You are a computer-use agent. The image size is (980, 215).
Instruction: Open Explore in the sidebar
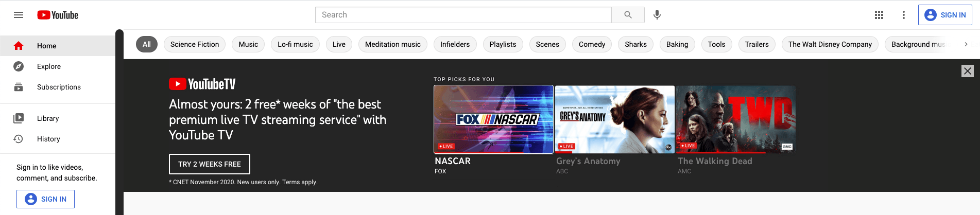click(x=58, y=66)
